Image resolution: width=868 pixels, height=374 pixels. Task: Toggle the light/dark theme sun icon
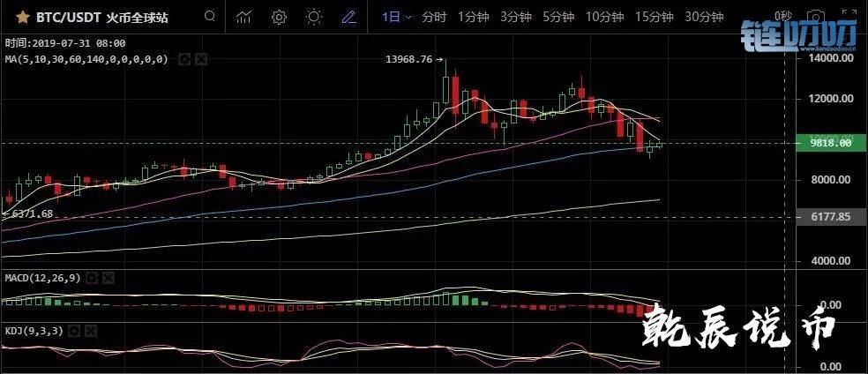coord(313,17)
